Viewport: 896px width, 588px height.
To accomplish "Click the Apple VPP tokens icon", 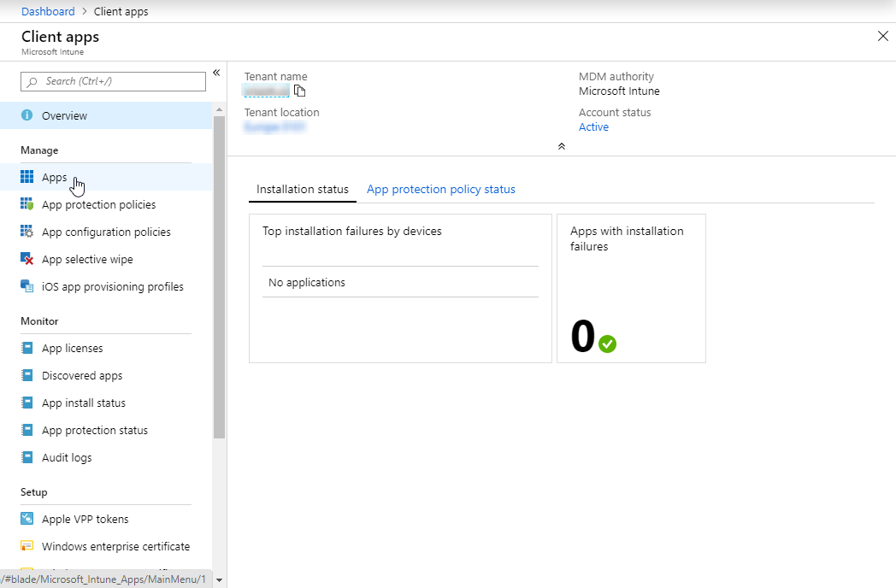I will coord(27,519).
